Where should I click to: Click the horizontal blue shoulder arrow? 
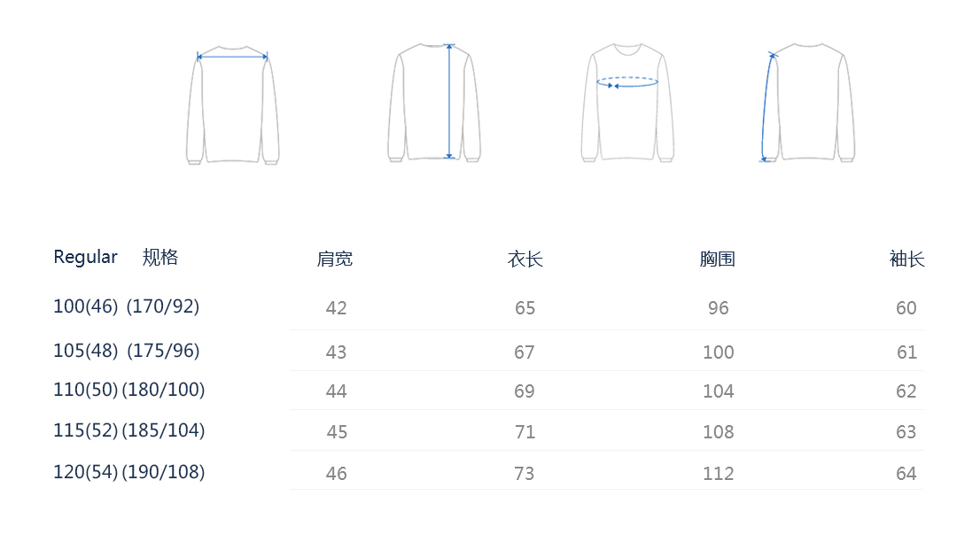[232, 57]
